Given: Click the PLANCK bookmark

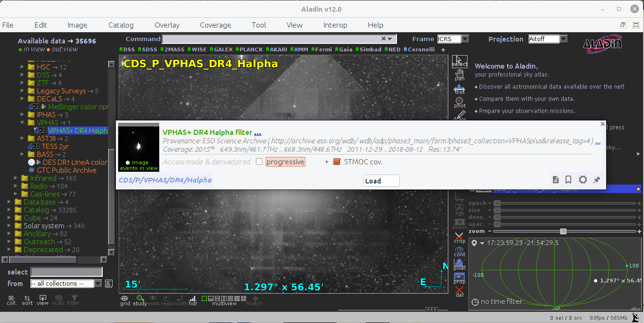Looking at the screenshot, I should [250, 49].
